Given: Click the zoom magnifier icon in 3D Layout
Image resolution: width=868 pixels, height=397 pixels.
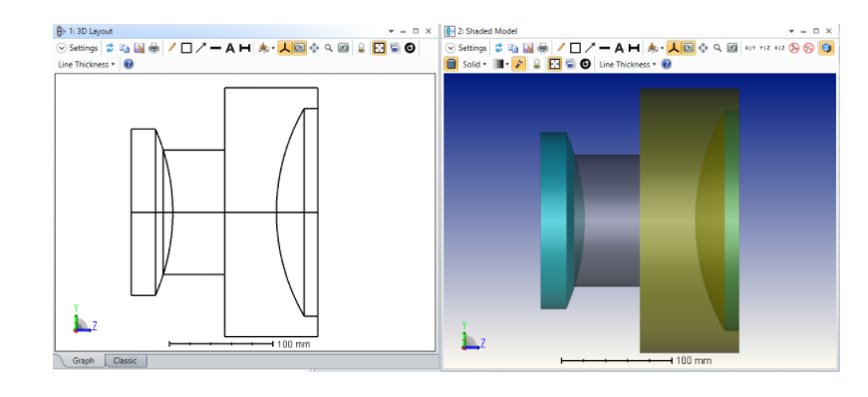Looking at the screenshot, I should [329, 48].
